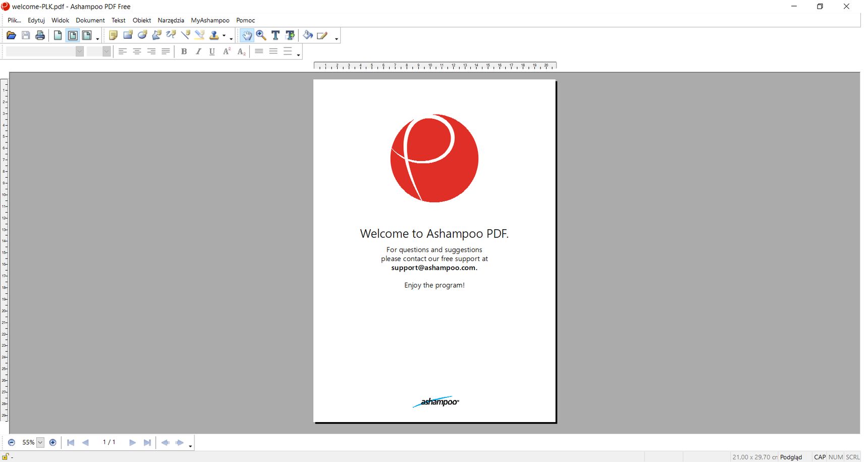The width and height of the screenshot is (868, 462).
Task: Align text left
Action: coord(123,52)
